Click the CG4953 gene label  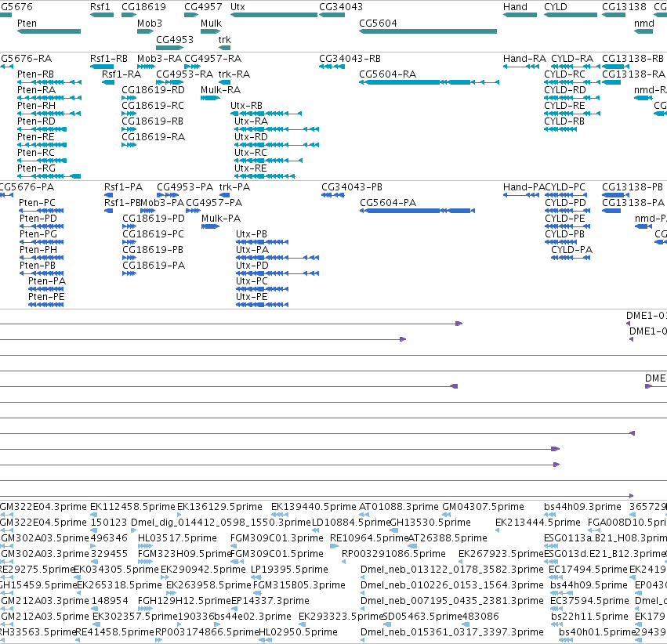[x=175, y=39]
